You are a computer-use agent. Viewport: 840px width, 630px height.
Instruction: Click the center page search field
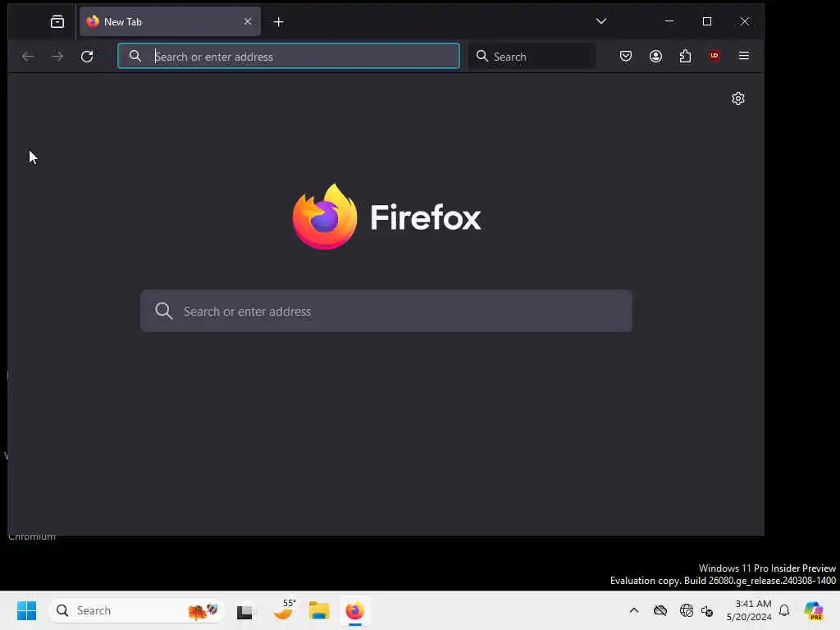click(x=386, y=311)
